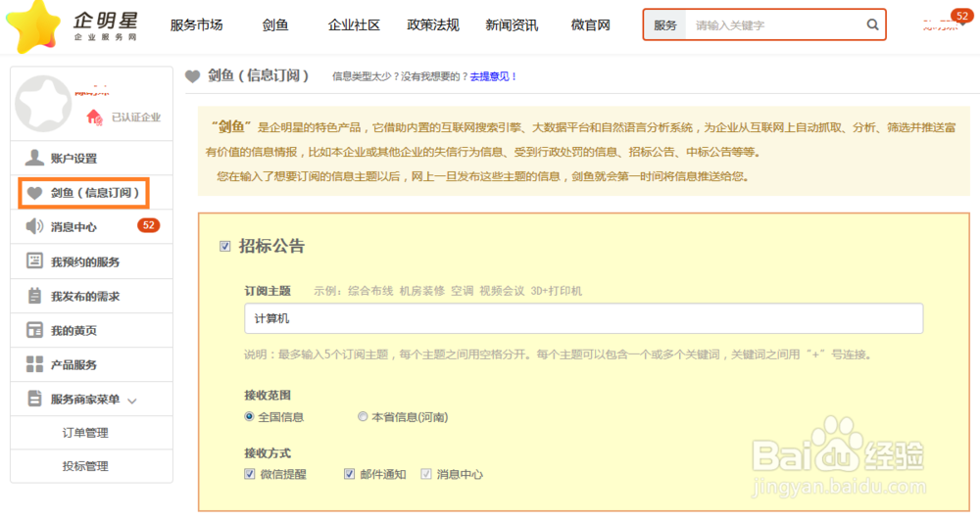Open 新闻资讯 in the top navigation
Viewport: 980px width, 520px height.
click(x=512, y=24)
